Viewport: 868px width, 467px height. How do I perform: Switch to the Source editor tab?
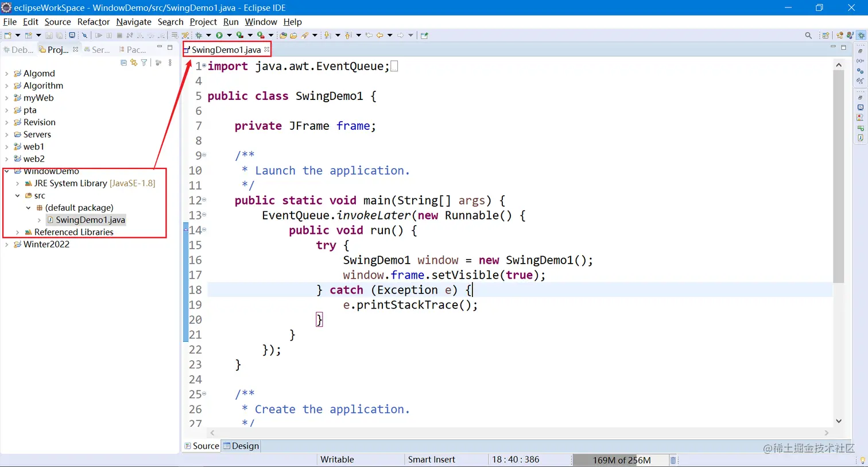click(x=202, y=446)
